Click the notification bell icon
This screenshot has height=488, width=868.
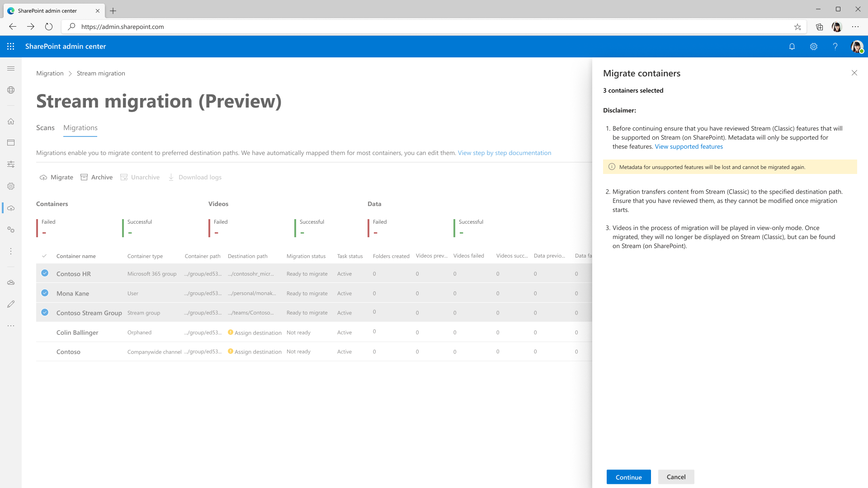[792, 47]
